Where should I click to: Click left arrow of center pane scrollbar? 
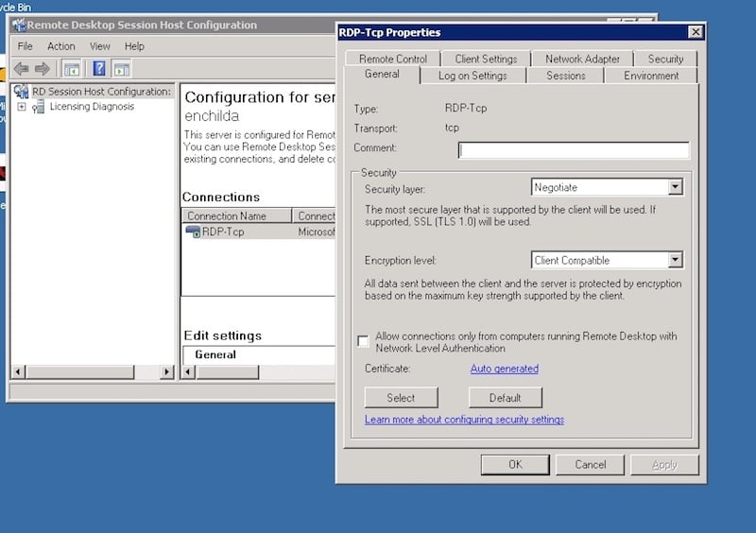188,372
